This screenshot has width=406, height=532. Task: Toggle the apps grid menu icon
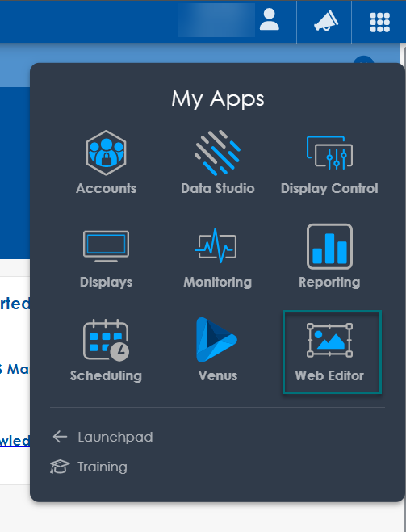380,23
